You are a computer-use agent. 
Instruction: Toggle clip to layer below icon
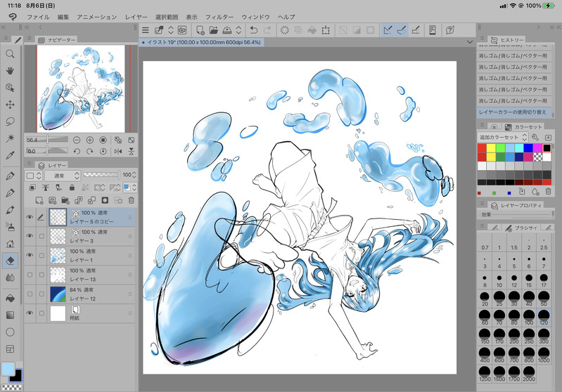32,188
